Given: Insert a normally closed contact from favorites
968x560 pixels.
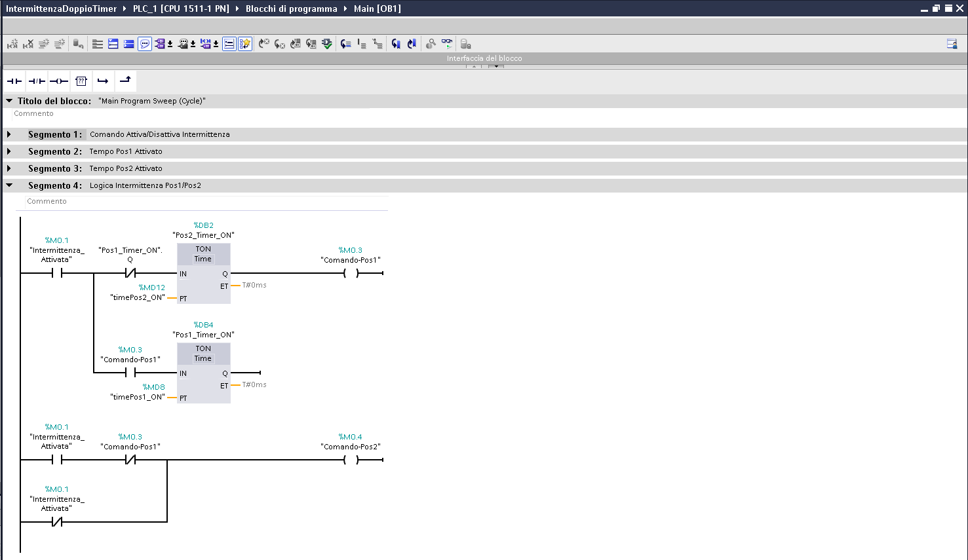Looking at the screenshot, I should coord(37,81).
